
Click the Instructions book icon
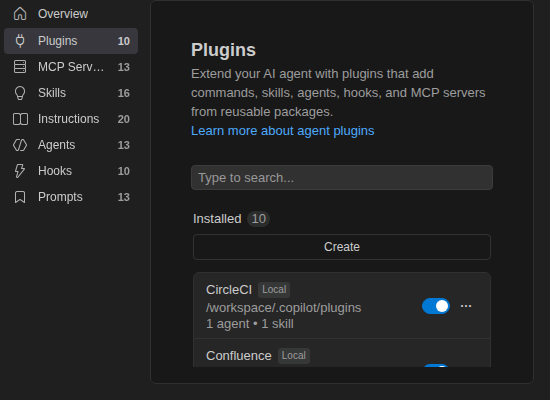click(20, 119)
